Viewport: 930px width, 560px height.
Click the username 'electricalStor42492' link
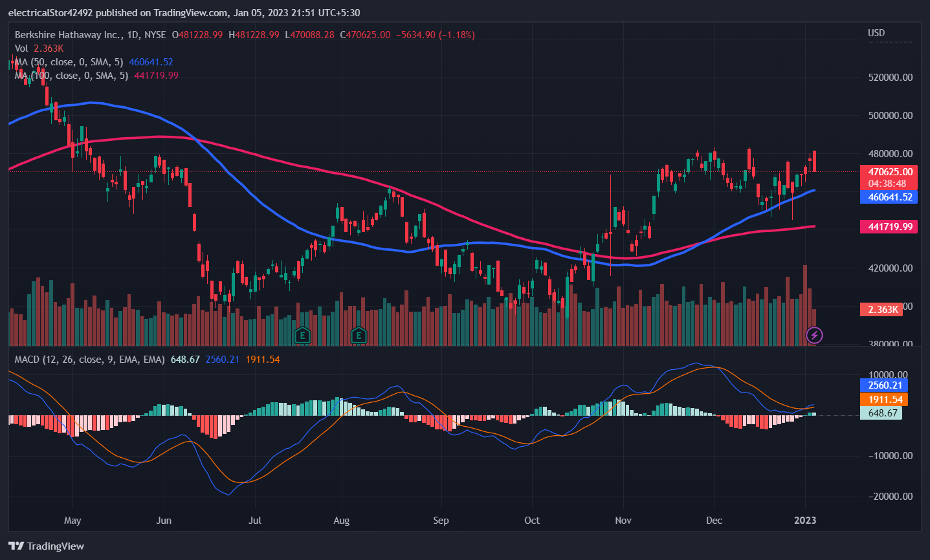pyautogui.click(x=52, y=12)
